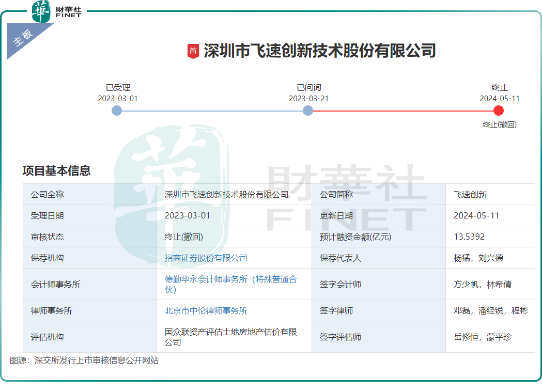Image resolution: width=542 pixels, height=392 pixels.
Task: Select the 已受理 timeline marker dot
Action: click(117, 111)
